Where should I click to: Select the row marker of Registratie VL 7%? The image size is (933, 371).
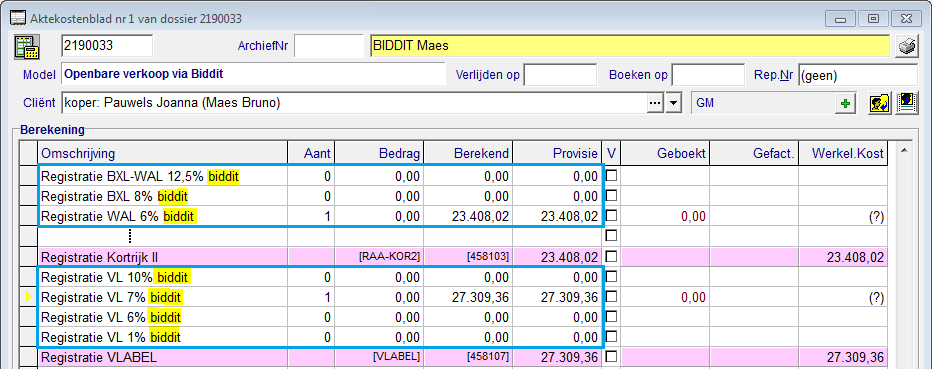tap(28, 297)
